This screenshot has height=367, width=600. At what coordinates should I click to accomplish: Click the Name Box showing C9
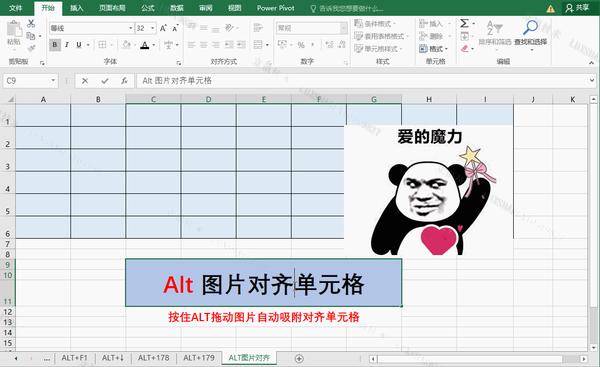31,81
